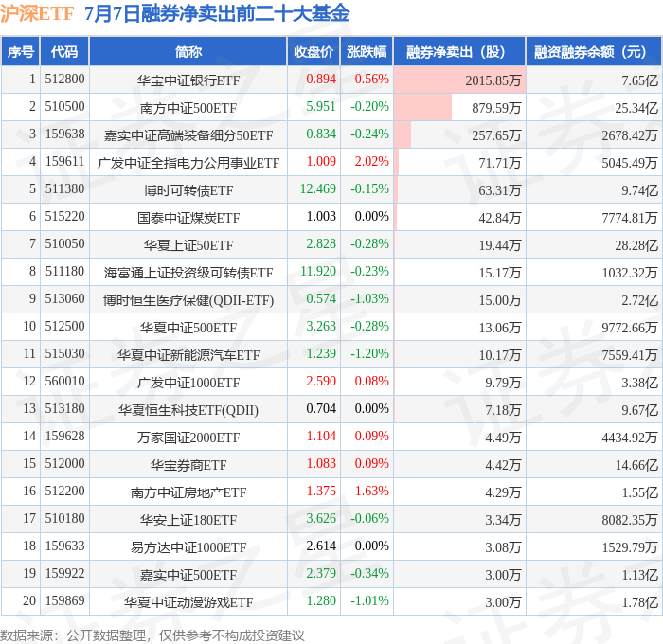Click closing price 2.614

coord(321,546)
